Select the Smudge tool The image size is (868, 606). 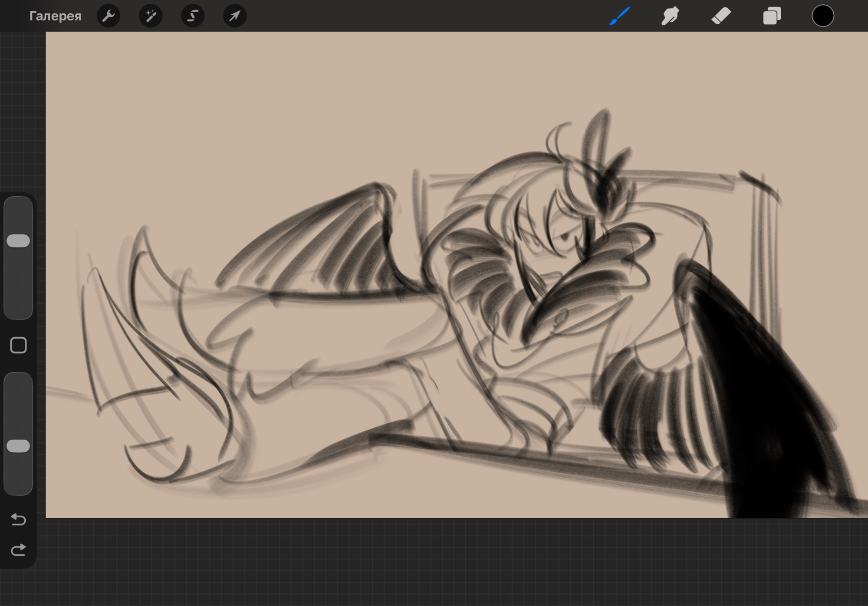pos(670,16)
